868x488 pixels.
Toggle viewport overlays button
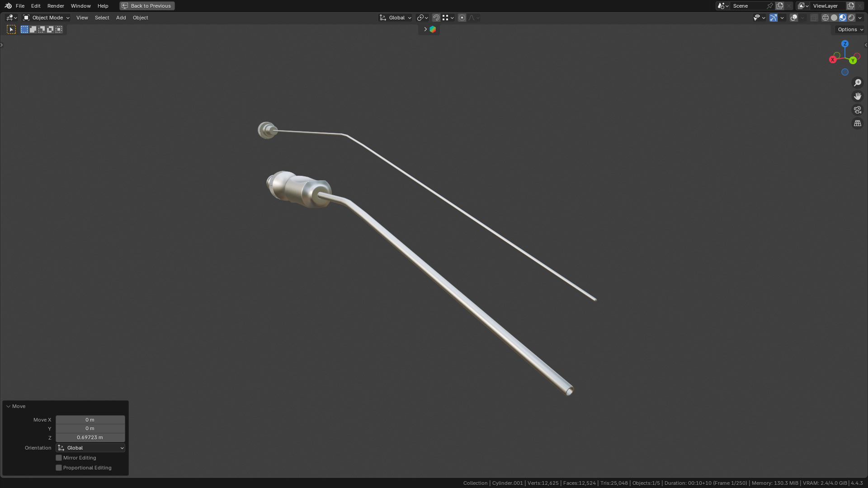[794, 18]
